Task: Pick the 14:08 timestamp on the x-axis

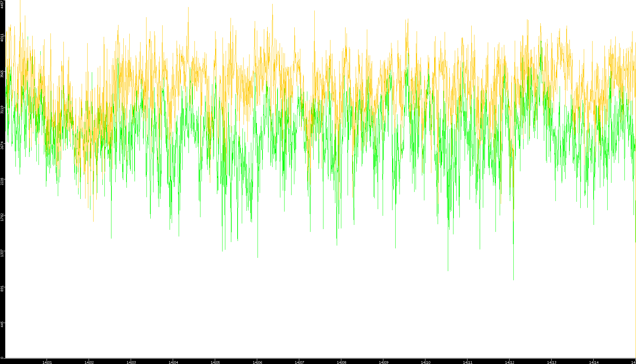Action: coord(341,362)
